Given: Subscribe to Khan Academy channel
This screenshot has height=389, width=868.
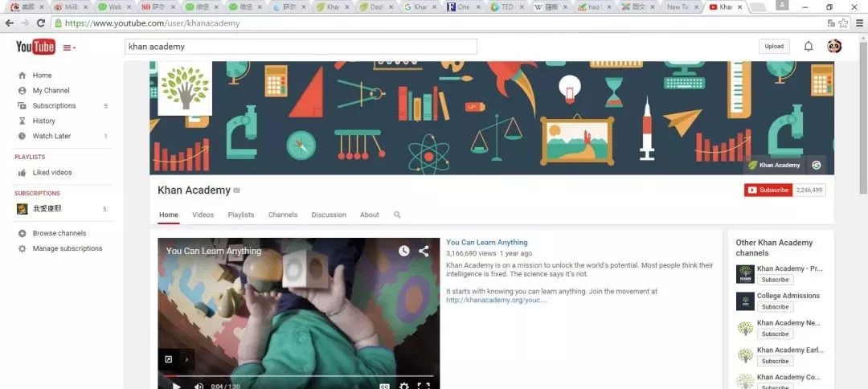Looking at the screenshot, I should click(x=768, y=190).
